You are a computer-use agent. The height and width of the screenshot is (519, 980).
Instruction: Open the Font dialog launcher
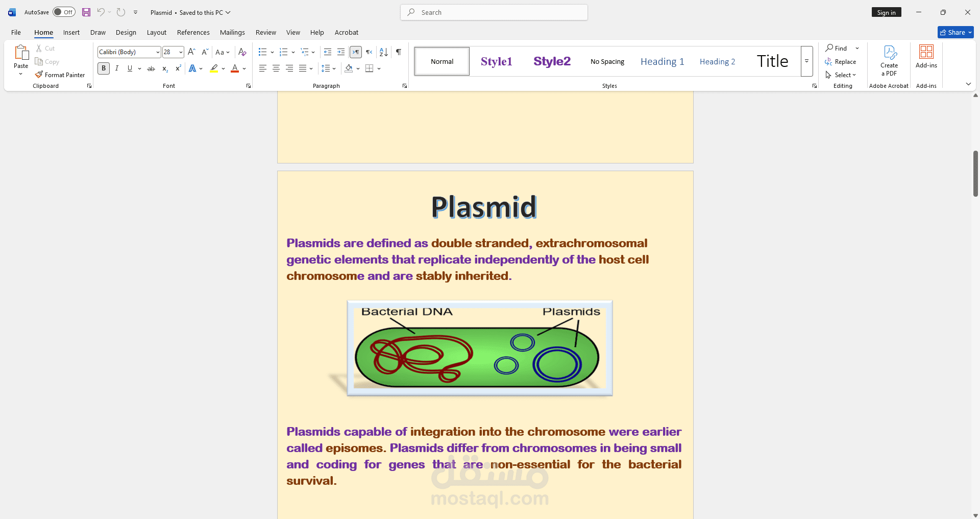click(249, 86)
